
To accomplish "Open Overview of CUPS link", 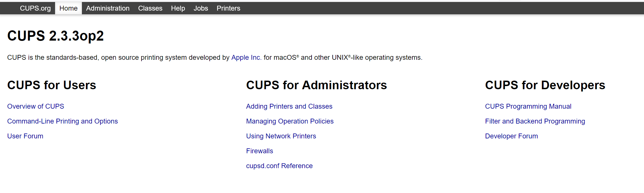I will [x=36, y=106].
